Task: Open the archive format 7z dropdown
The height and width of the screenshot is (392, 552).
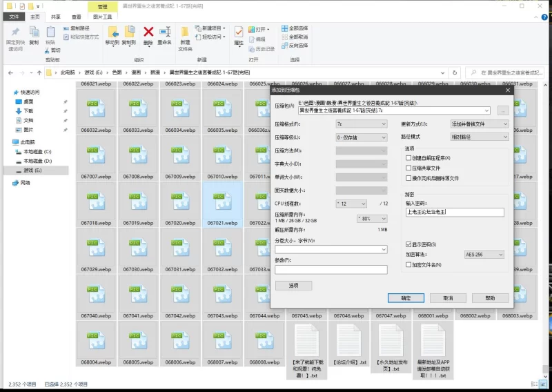Action: 362,124
